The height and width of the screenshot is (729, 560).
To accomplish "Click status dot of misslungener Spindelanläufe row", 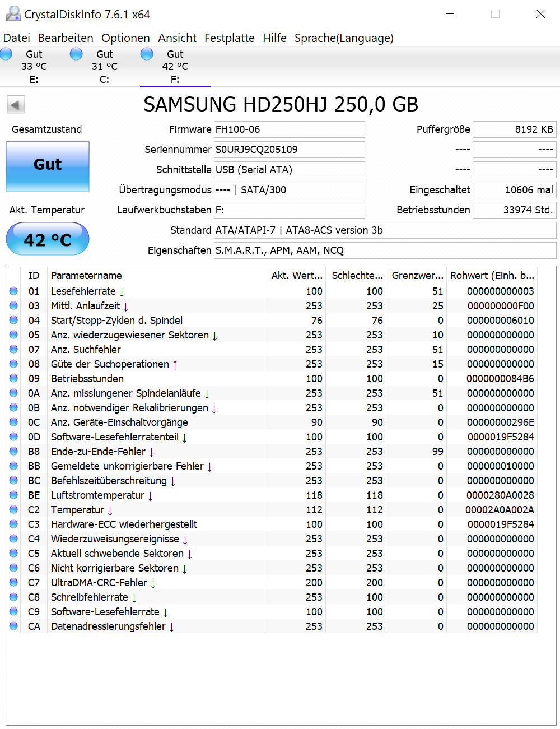I will (13, 393).
